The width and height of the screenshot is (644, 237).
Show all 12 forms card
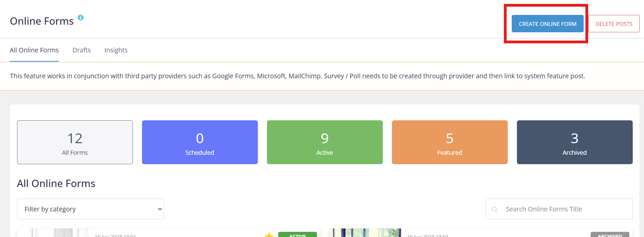[x=75, y=142]
